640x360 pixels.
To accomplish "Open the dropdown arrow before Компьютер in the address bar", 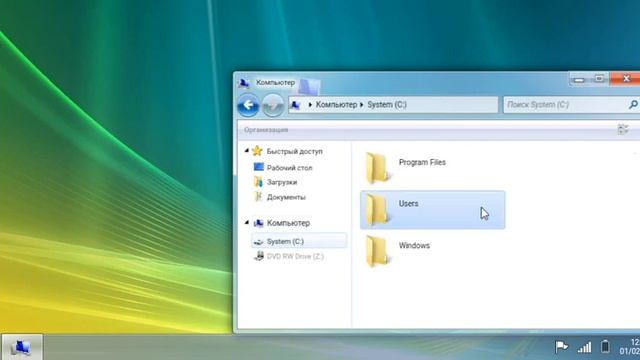I will point(310,105).
